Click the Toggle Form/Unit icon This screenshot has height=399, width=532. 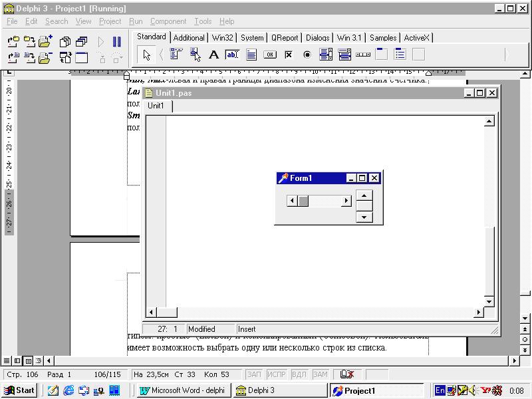click(x=65, y=58)
